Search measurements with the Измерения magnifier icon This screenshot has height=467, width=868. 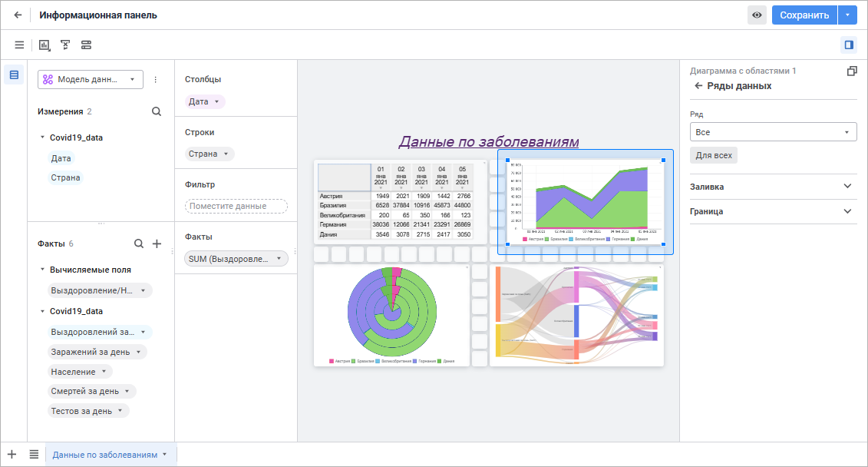coord(157,111)
